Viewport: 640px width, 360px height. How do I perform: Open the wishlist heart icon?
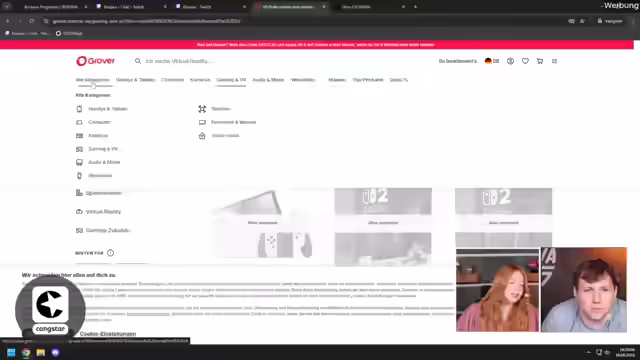(525, 61)
